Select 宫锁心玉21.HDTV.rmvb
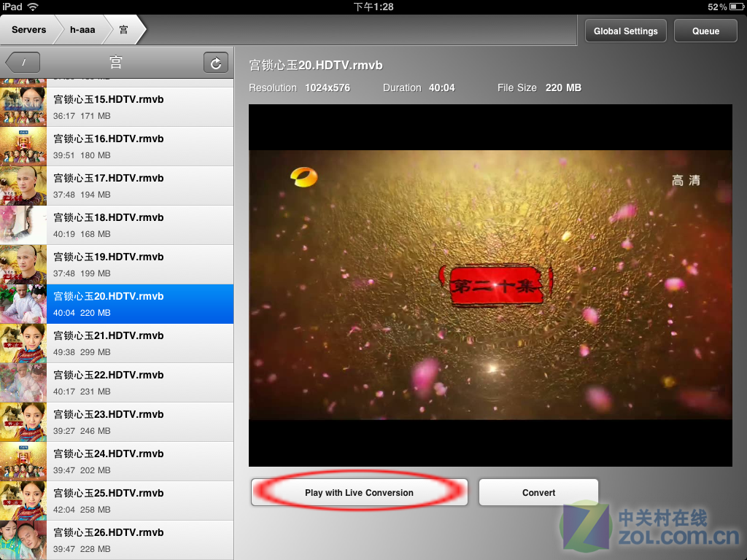The image size is (747, 560). click(x=117, y=343)
